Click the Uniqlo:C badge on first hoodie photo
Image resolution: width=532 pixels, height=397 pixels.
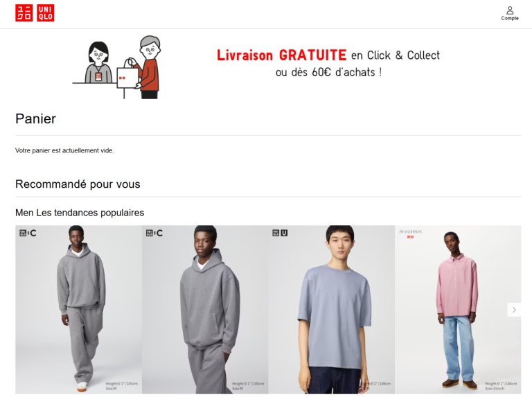coord(28,233)
